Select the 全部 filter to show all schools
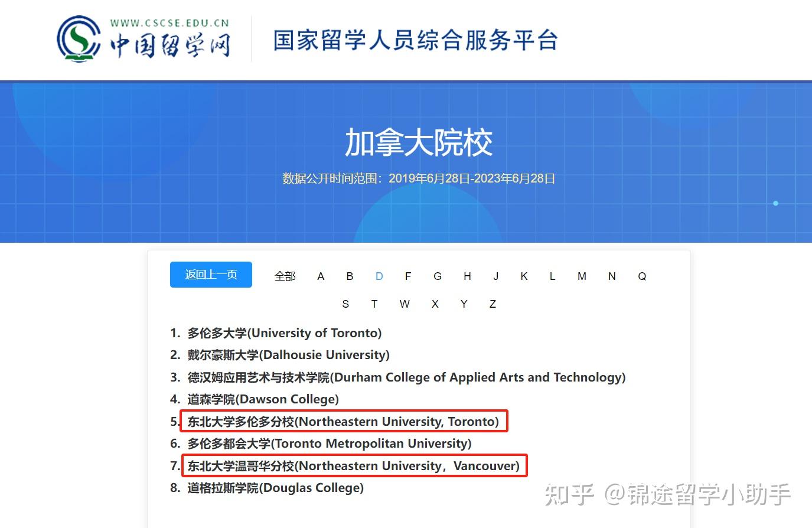Screen dimensions: 812x528 click(x=285, y=276)
